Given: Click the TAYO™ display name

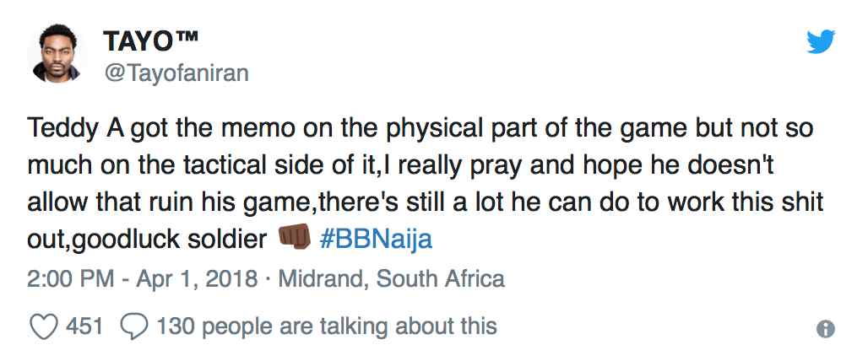Looking at the screenshot, I should point(150,40).
